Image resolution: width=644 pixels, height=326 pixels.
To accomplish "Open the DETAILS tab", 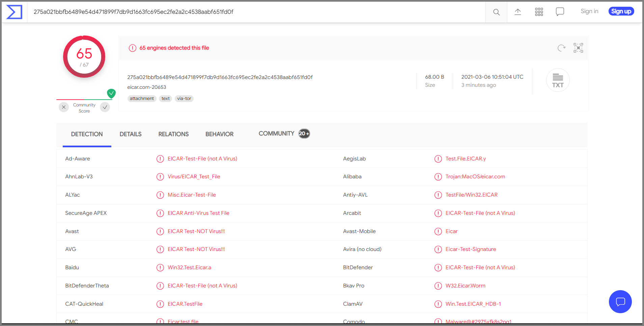I will (131, 134).
